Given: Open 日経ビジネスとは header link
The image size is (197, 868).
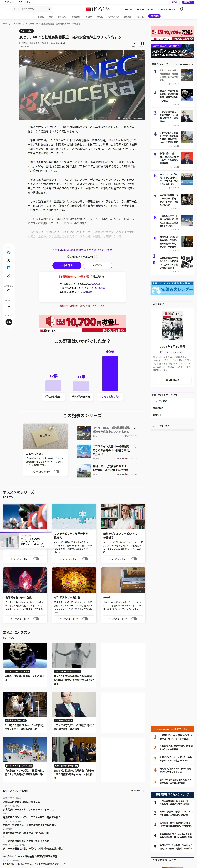Looking at the screenshot, I should coord(26,2).
